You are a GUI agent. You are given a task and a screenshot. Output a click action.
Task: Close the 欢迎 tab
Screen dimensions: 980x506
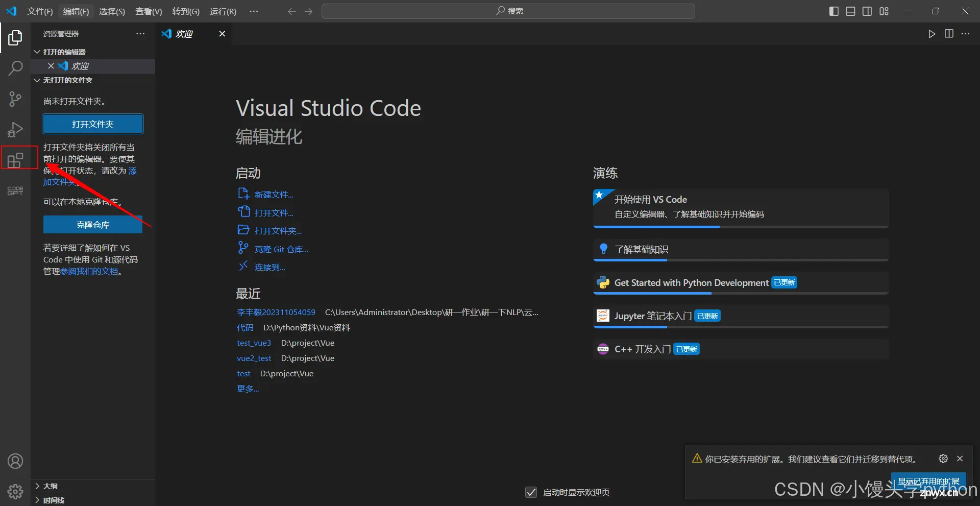coord(222,34)
